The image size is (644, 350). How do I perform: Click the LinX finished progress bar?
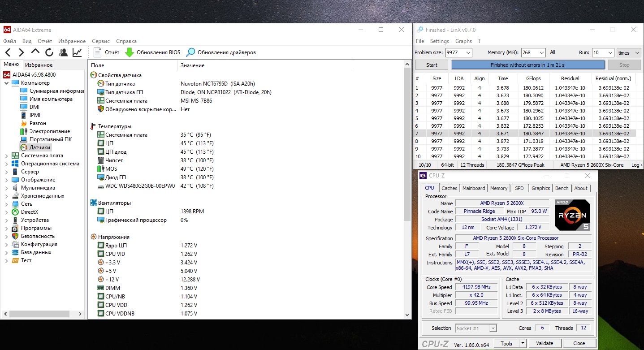[527, 65]
